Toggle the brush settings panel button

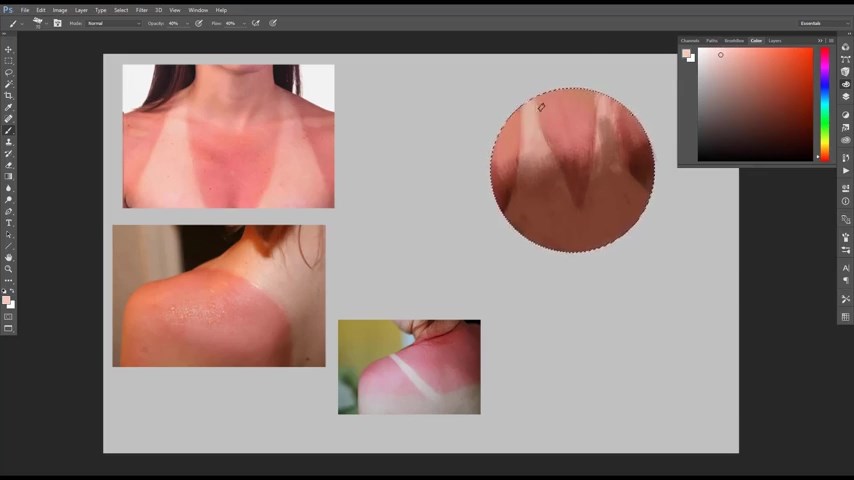57,23
